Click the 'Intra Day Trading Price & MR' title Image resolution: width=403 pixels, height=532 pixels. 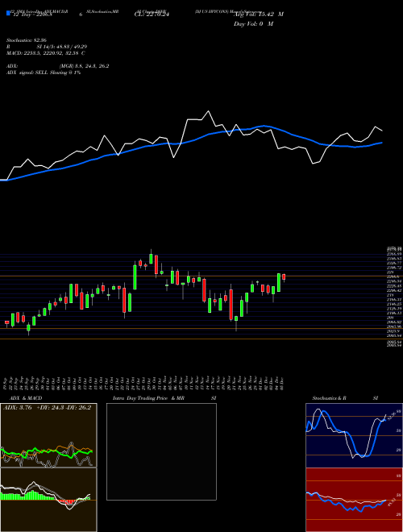[x=148, y=398]
